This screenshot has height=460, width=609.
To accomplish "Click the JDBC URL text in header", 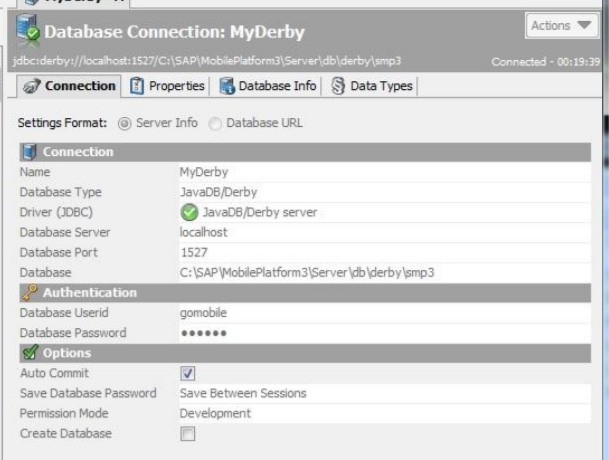I will tap(207, 61).
